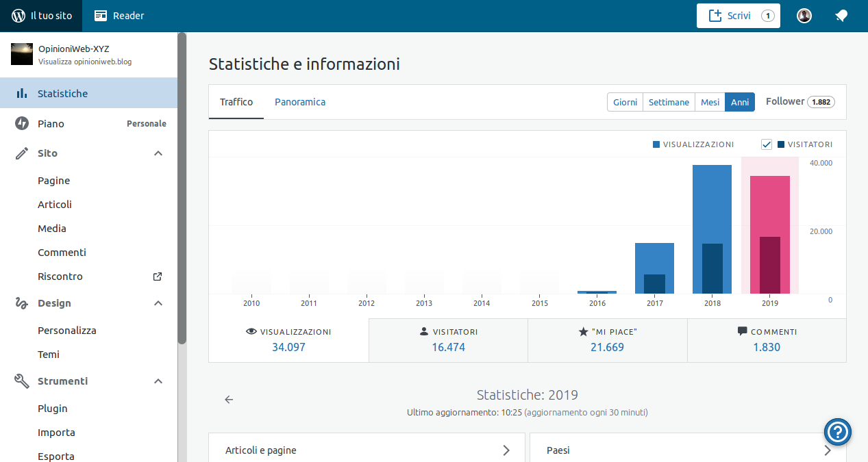The width and height of the screenshot is (868, 462).
Task: Click the comment bubble icon above Commenti
Action: click(x=742, y=331)
